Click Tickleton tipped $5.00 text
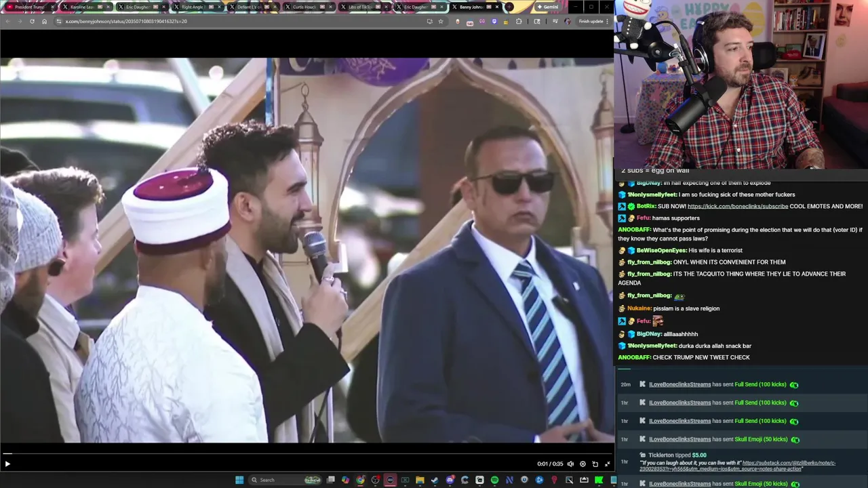The width and height of the screenshot is (868, 488). click(677, 455)
